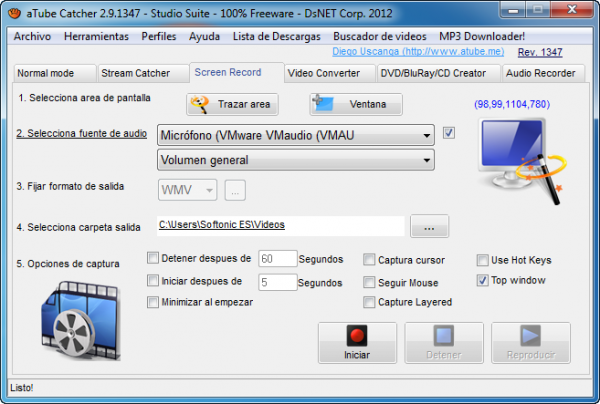Click the output folder browse ellipsis button
600x404 pixels.
point(429,226)
